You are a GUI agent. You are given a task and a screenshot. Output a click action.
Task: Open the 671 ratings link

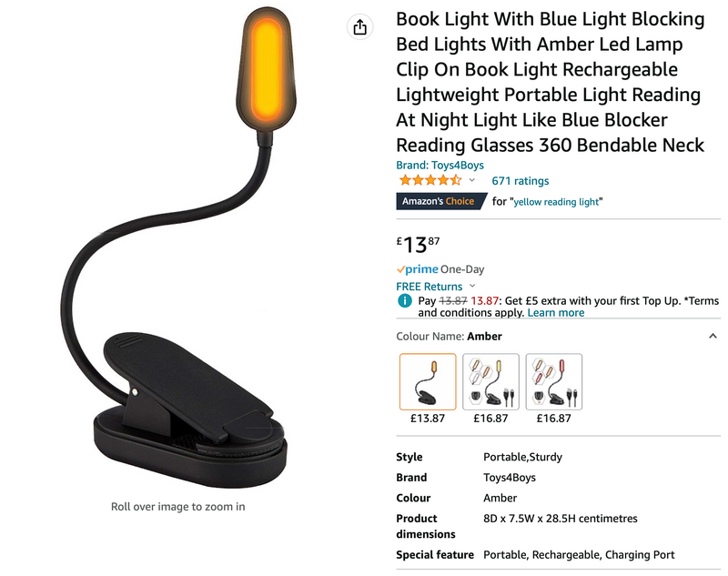(521, 181)
